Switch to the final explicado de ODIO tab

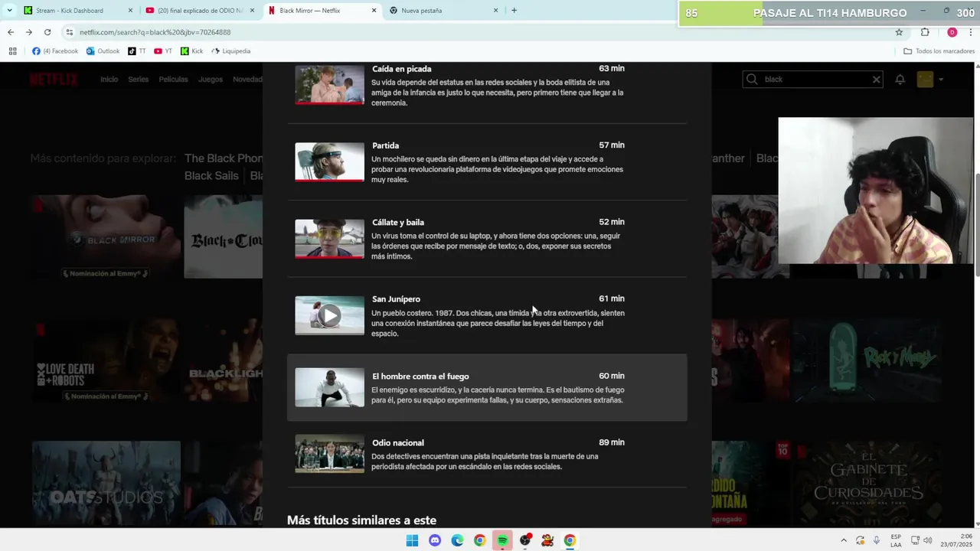click(201, 11)
